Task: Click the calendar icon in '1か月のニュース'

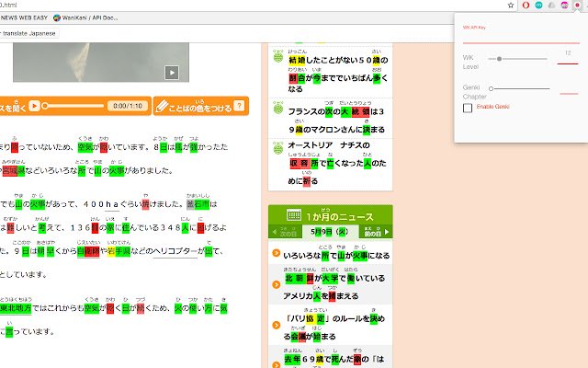Action: (x=294, y=214)
